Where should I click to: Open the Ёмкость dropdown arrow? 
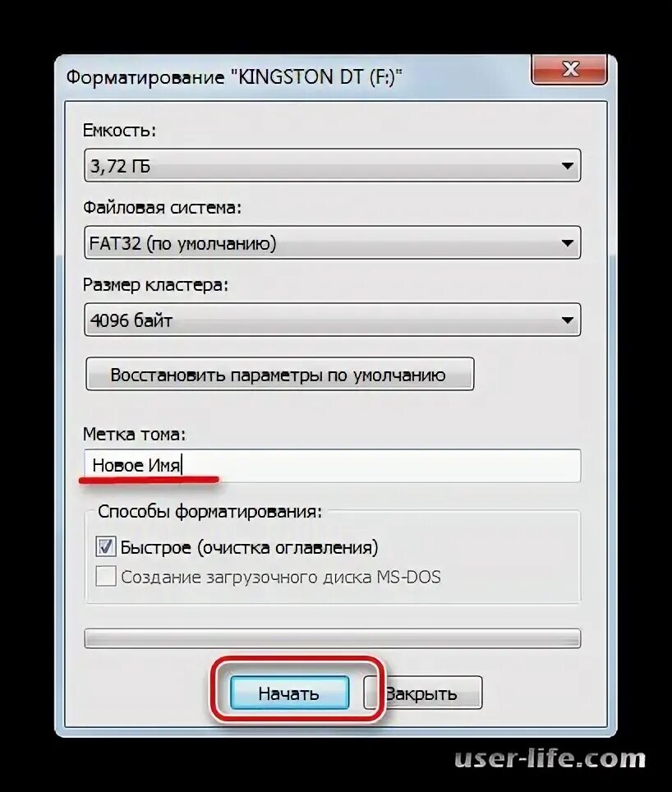point(567,166)
